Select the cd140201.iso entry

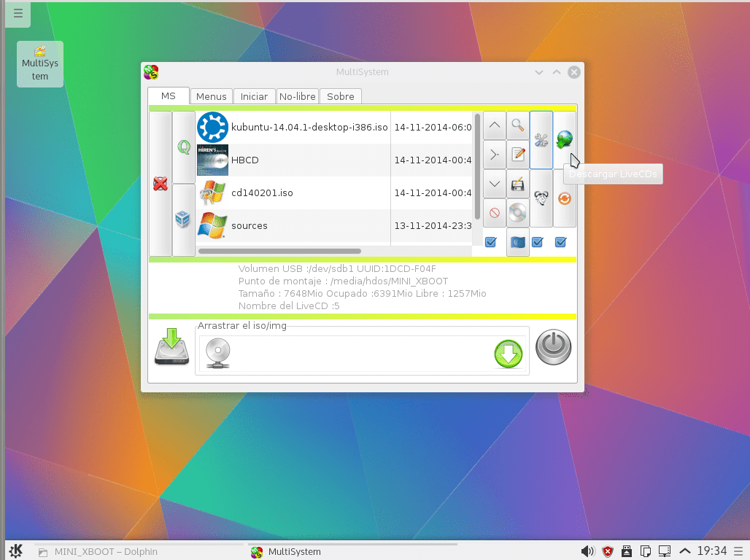point(334,192)
